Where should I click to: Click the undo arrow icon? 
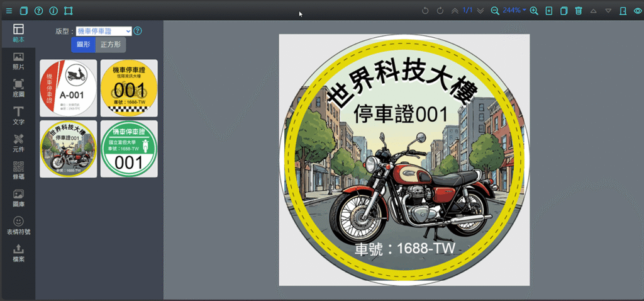(x=425, y=11)
